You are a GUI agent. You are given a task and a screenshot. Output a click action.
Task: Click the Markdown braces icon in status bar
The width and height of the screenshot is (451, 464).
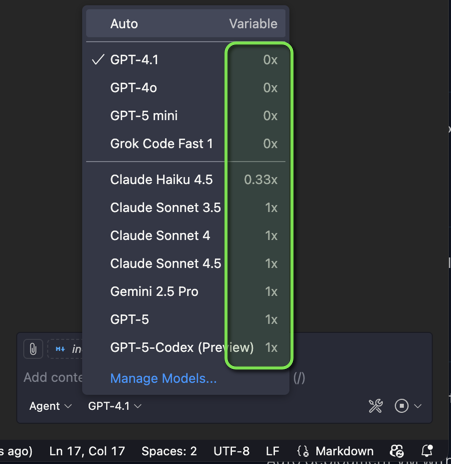[303, 451]
